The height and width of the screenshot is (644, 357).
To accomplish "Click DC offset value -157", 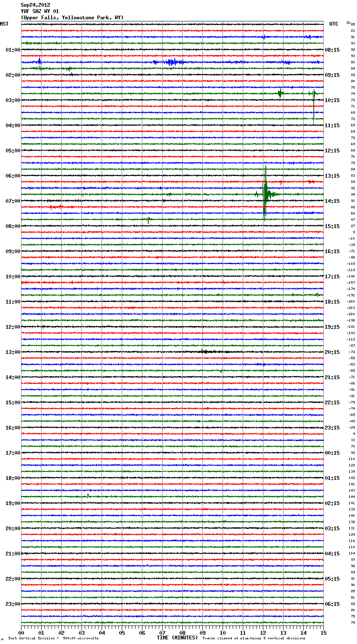I will tap(351, 283).
